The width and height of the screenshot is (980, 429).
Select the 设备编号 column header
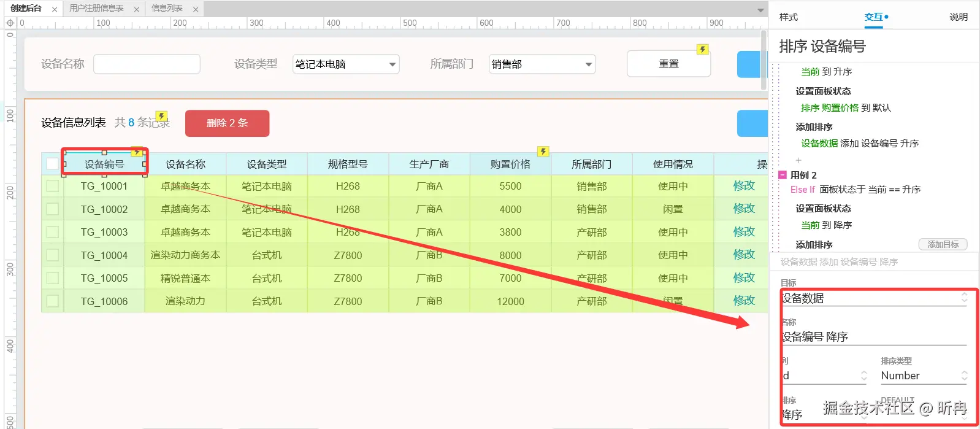coord(104,164)
